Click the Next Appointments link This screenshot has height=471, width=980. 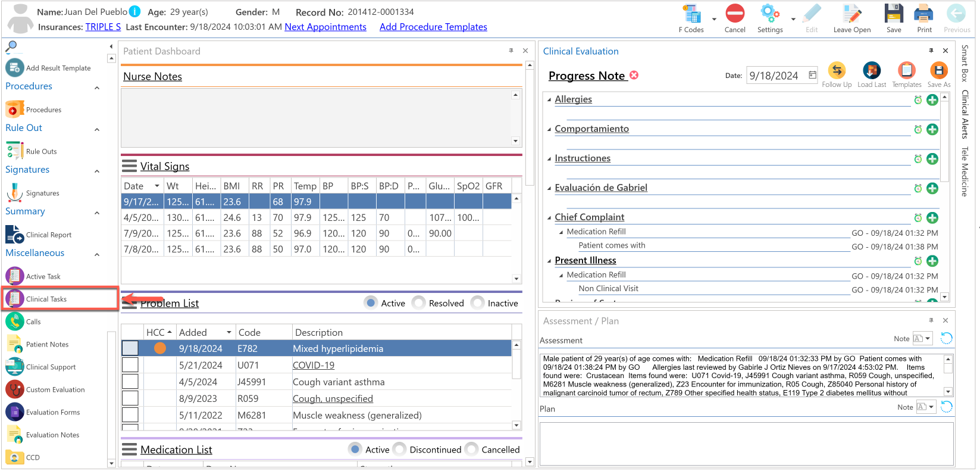point(325,27)
